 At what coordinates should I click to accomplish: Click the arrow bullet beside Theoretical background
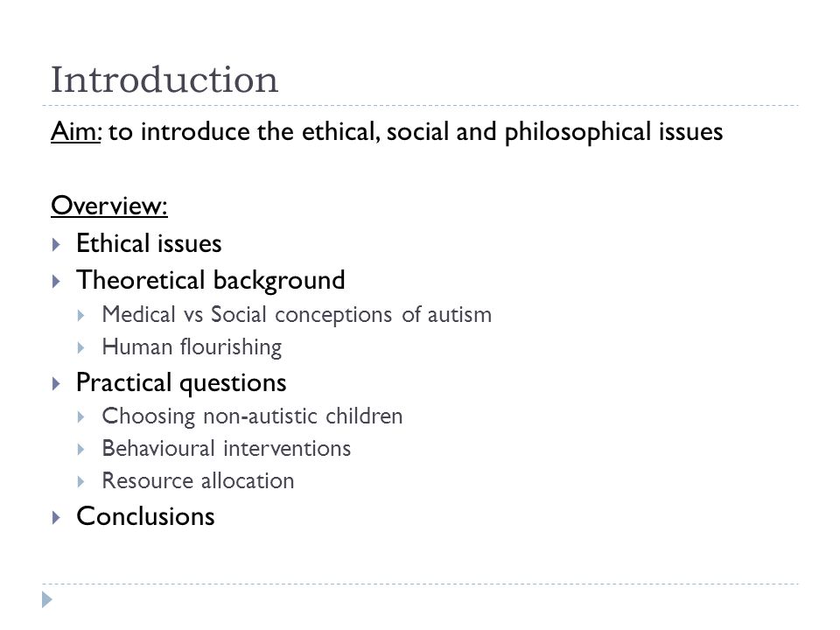point(56,281)
